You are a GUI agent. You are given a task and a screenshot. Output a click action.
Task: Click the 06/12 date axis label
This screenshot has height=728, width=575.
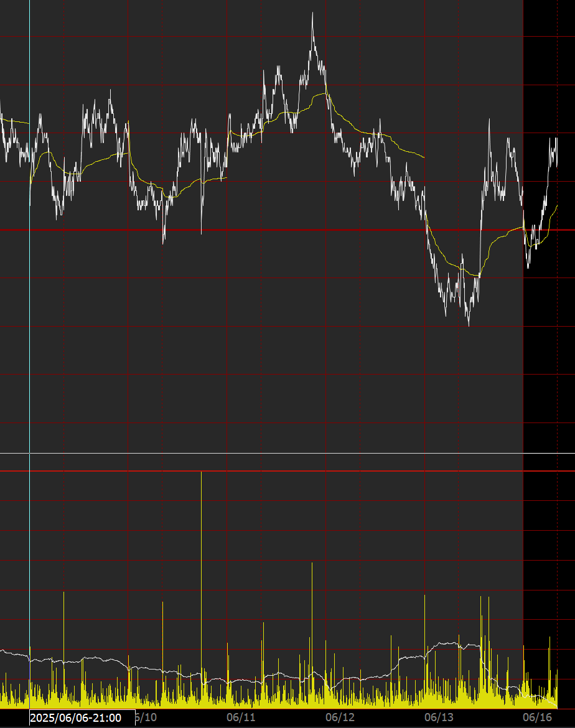pyautogui.click(x=340, y=717)
